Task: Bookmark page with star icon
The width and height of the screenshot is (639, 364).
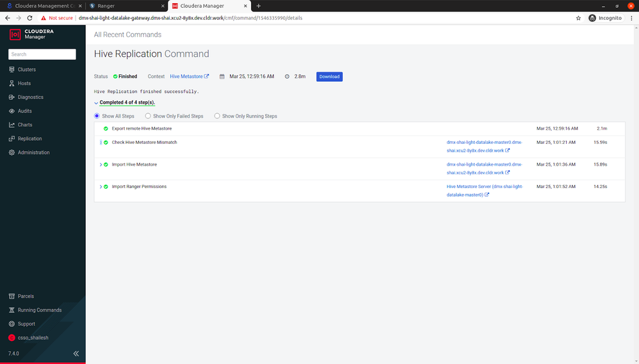Action: 578,18
